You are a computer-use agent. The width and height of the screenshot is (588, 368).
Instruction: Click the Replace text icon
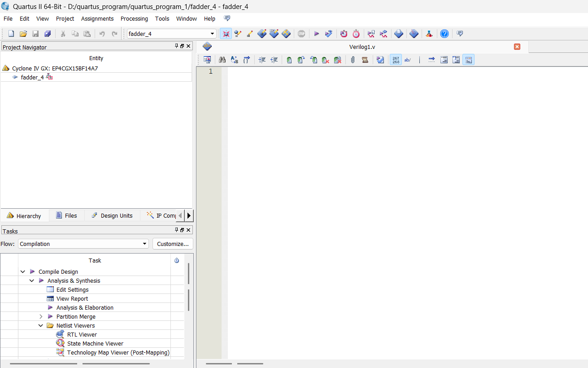click(x=234, y=60)
